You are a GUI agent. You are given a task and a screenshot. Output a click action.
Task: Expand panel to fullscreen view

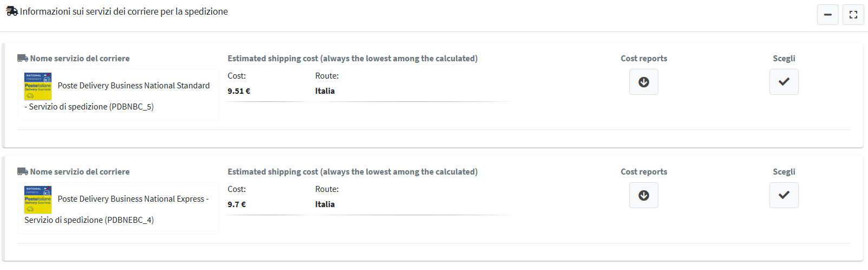tap(853, 15)
